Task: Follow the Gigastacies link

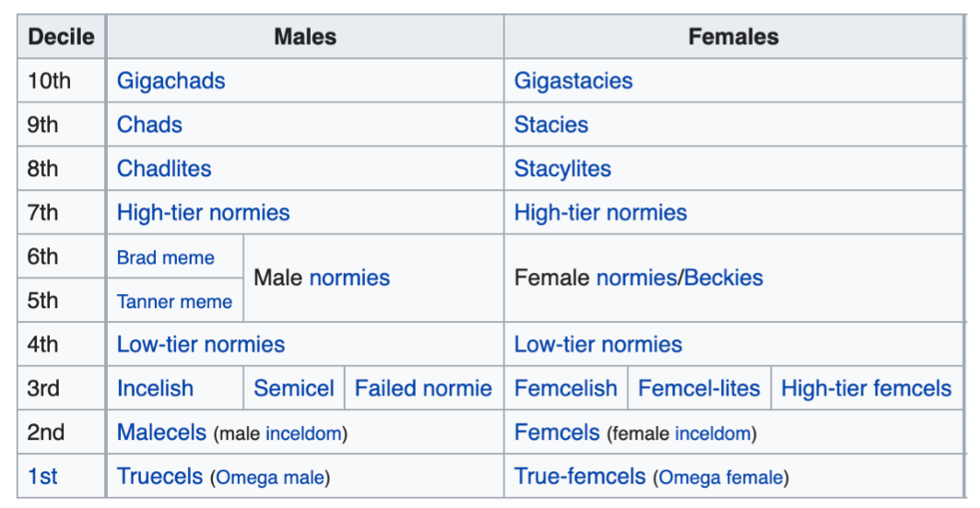Action: click(573, 81)
